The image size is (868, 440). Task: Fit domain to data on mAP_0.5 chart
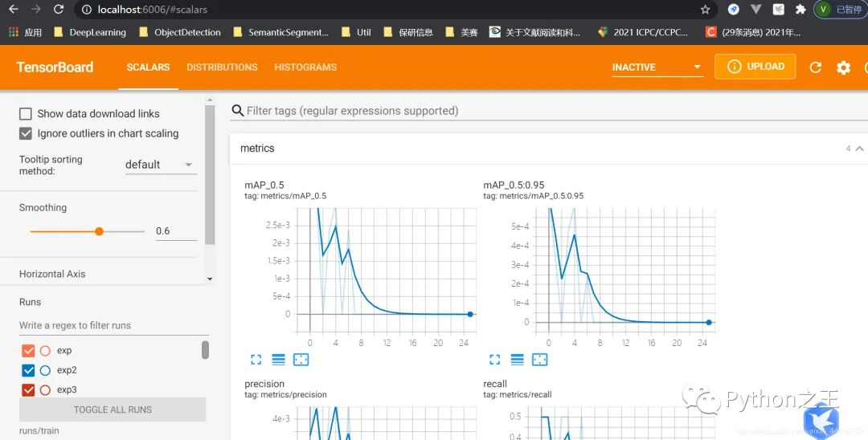[x=301, y=360]
